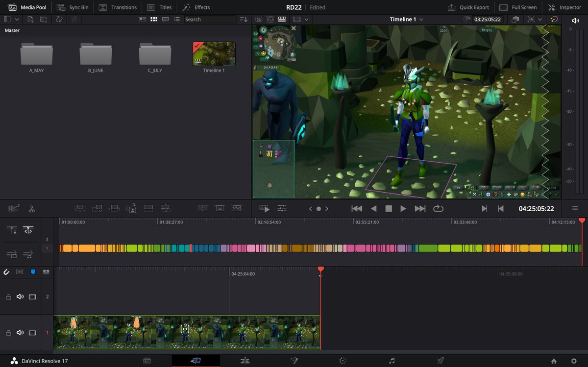
Task: Open the media pool Sort dropdown
Action: click(244, 19)
